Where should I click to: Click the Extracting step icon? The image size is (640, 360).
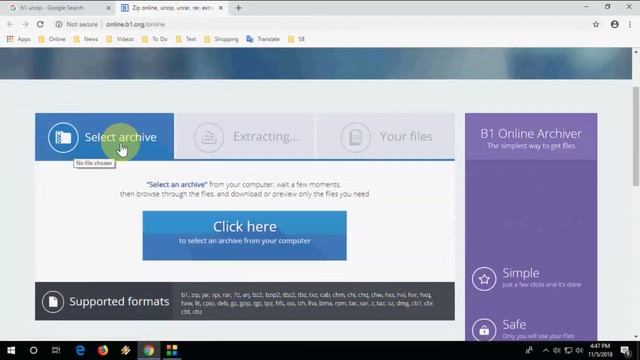209,138
